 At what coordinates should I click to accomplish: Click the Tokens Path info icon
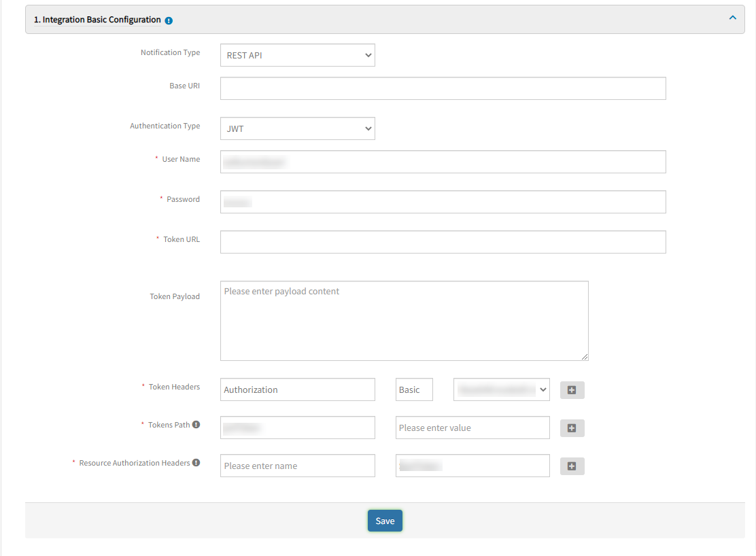click(x=196, y=424)
